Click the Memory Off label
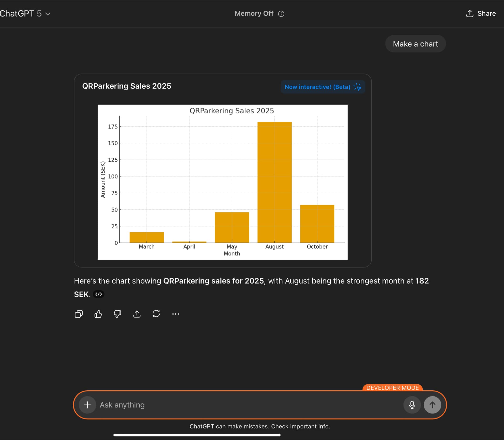Screen dimensions: 504x440 254,14
